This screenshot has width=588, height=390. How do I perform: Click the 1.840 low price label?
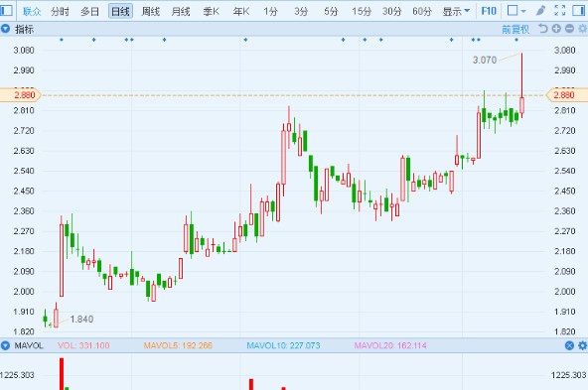[81, 320]
